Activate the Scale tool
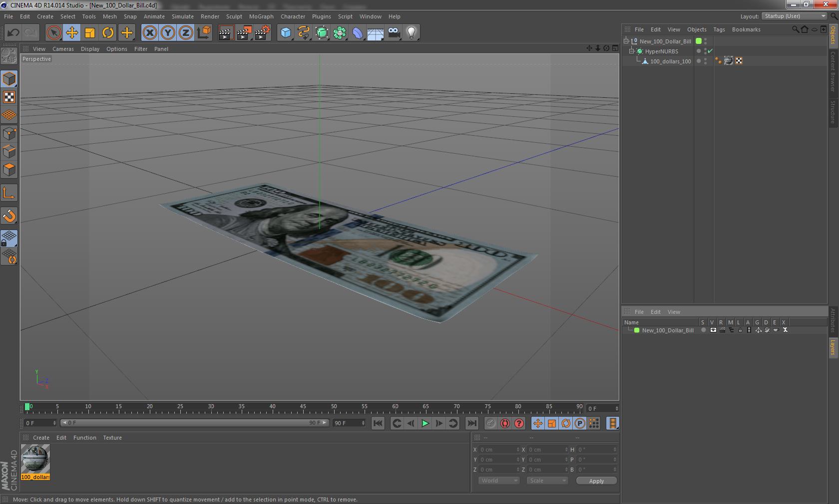The image size is (839, 504). (90, 33)
